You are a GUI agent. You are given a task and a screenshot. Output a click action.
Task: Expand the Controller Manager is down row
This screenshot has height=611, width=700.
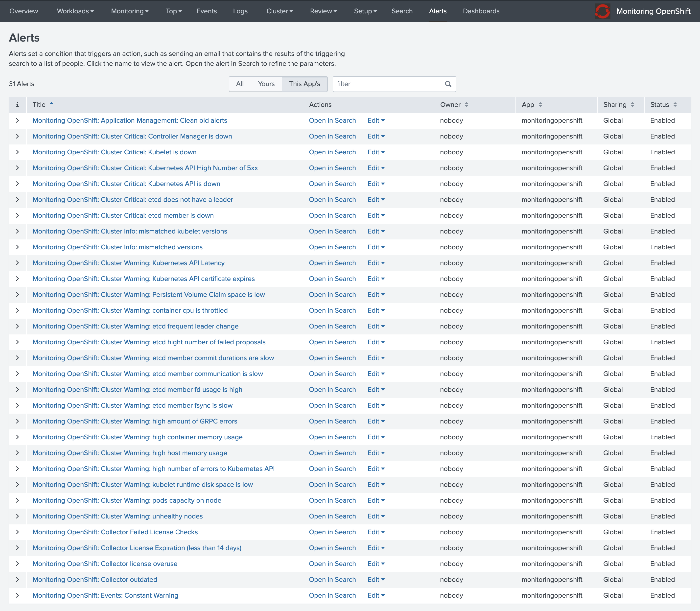17,136
